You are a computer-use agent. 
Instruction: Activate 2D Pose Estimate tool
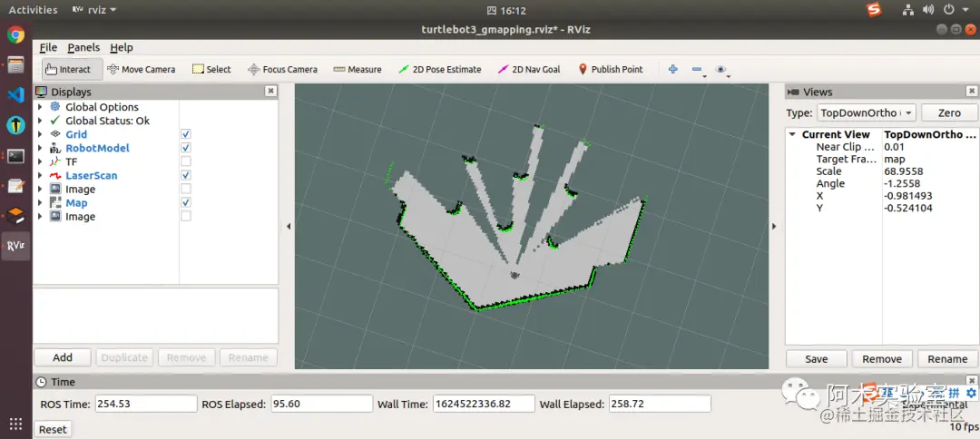point(440,69)
